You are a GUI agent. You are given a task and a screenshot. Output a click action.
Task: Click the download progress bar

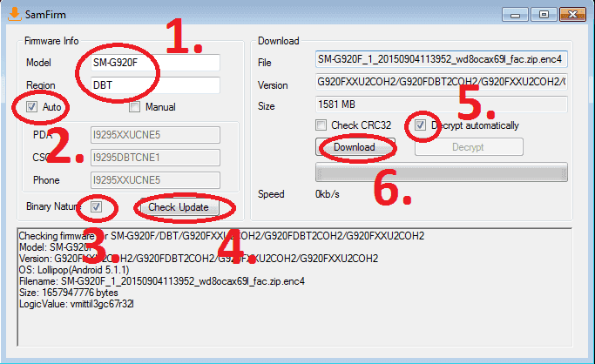click(442, 172)
